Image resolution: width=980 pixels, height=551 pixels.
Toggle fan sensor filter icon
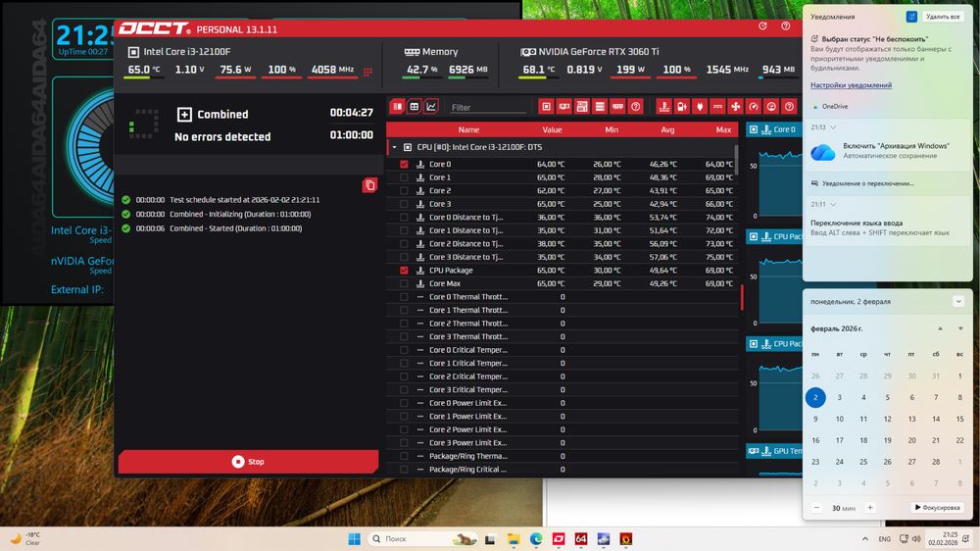(x=736, y=107)
